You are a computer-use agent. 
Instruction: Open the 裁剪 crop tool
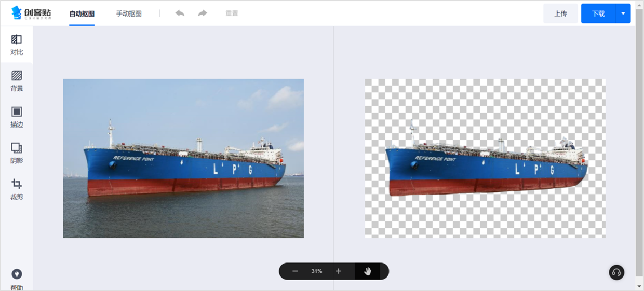point(17,189)
